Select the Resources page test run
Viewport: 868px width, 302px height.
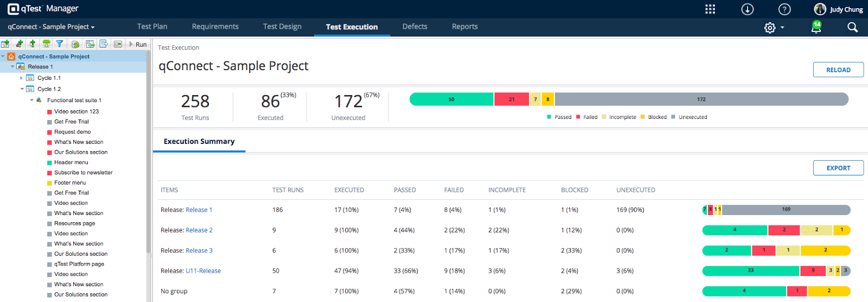(x=75, y=223)
